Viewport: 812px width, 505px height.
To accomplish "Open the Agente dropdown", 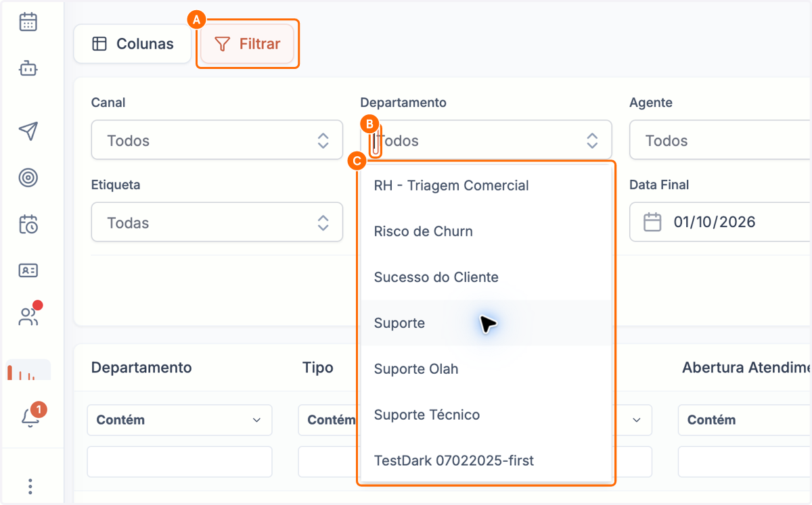I will 721,140.
